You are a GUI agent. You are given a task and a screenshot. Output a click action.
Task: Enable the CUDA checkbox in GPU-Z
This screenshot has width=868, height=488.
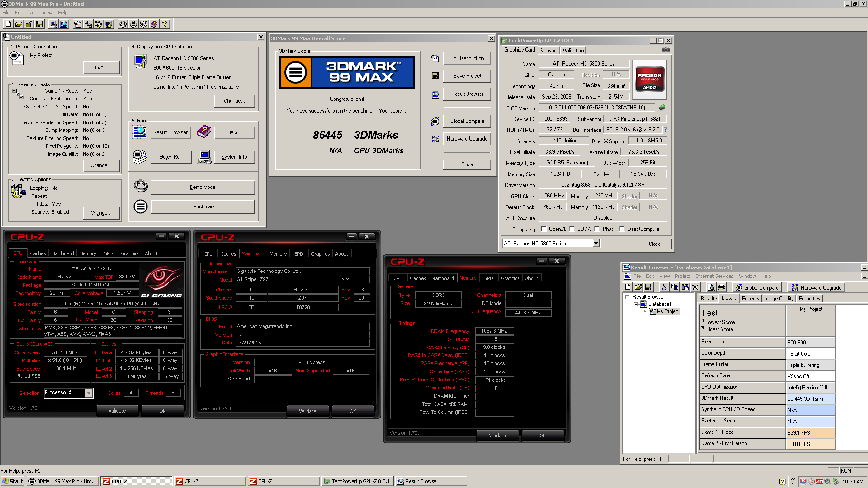tap(572, 229)
